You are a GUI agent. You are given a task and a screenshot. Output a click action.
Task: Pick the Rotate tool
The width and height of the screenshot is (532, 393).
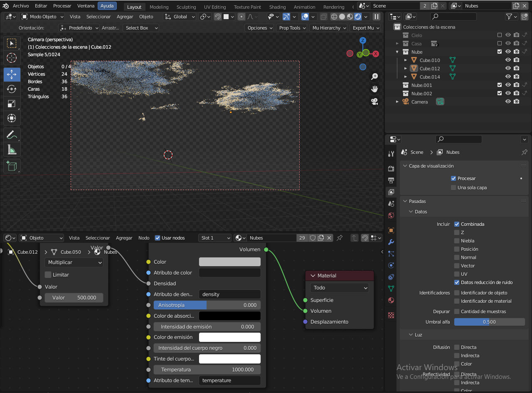[x=12, y=89]
